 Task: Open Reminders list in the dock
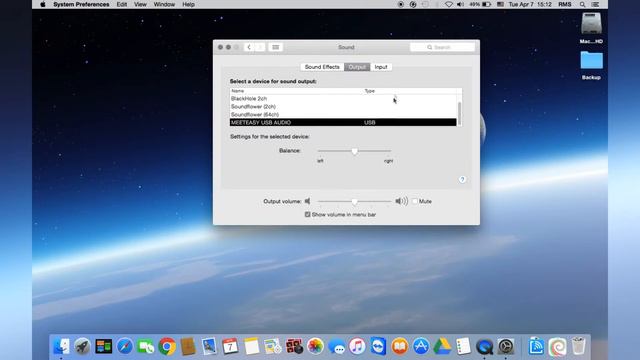pos(463,346)
